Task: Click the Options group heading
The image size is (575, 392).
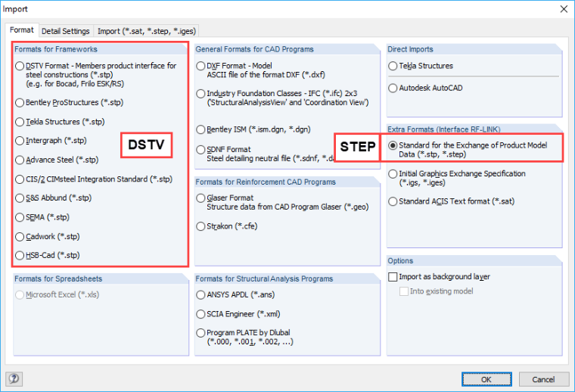Action: click(x=400, y=261)
